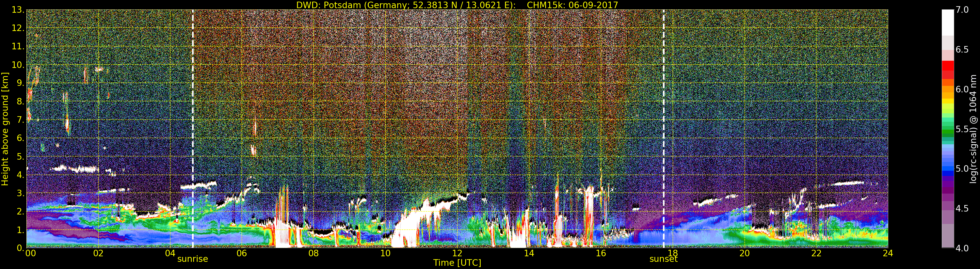Click the y-axis tick label '2.'
Image resolution: width=980 pixels, height=269 pixels.
click(20, 211)
